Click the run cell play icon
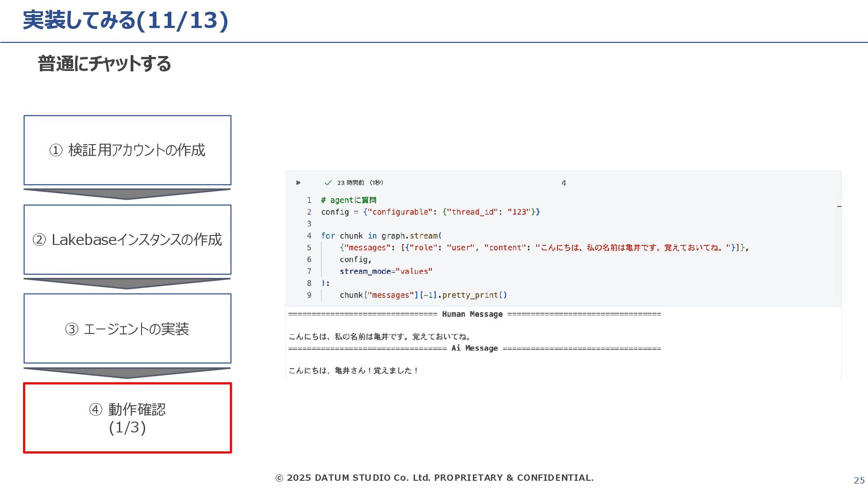This screenshot has height=488, width=868. coord(298,183)
